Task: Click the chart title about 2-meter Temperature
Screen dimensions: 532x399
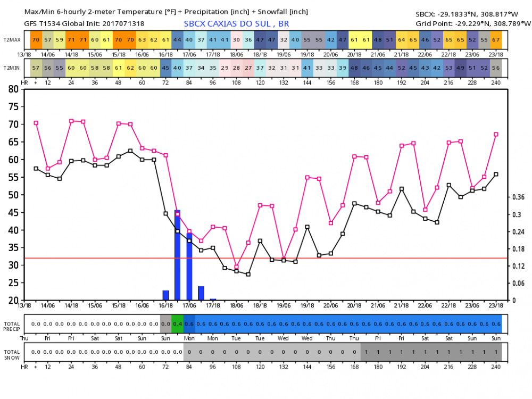Action: coord(165,12)
